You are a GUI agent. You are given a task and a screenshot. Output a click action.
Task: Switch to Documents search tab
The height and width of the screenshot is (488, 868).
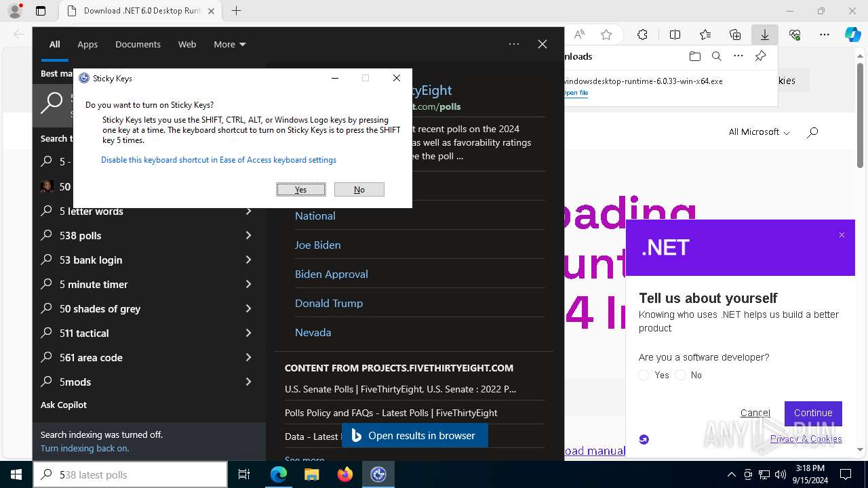(x=138, y=44)
